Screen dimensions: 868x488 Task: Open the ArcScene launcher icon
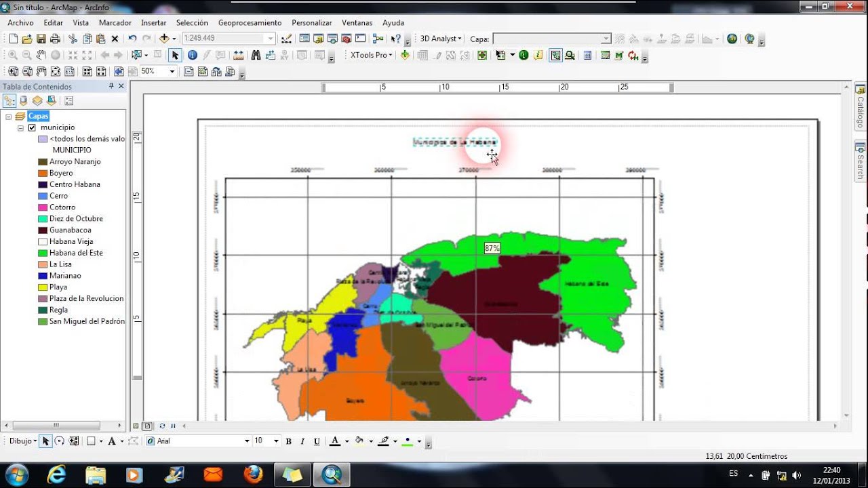click(732, 39)
